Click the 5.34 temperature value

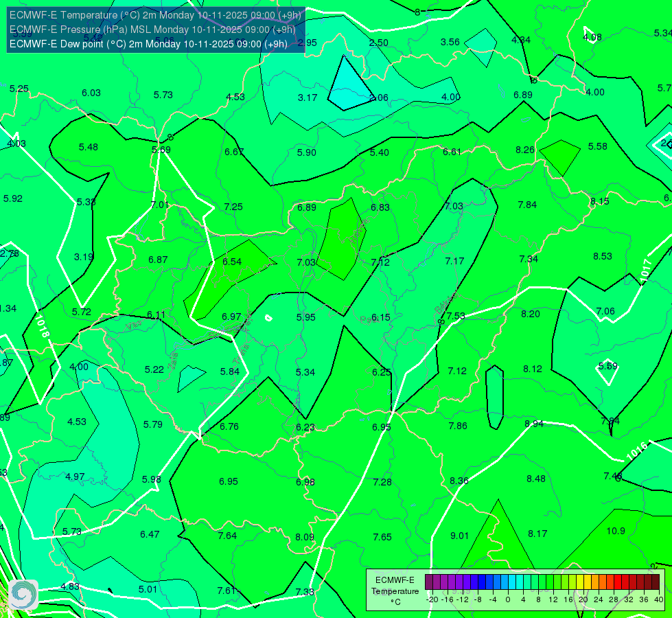pyautogui.click(x=305, y=372)
